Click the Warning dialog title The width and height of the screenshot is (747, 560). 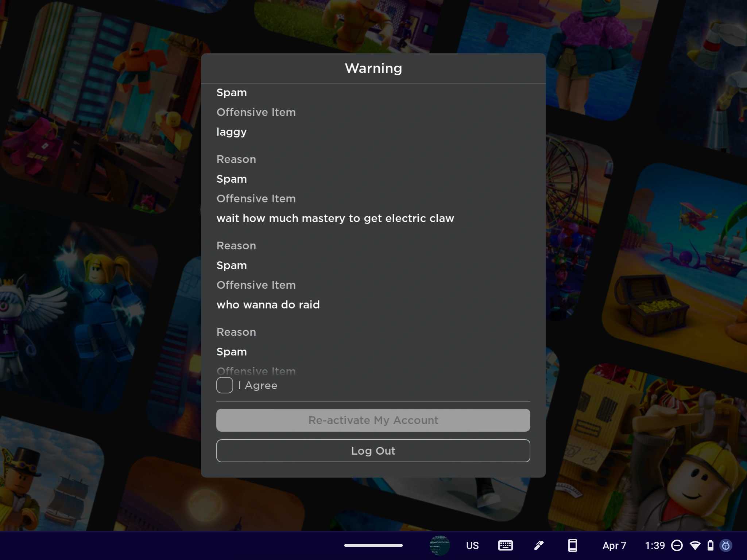373,68
